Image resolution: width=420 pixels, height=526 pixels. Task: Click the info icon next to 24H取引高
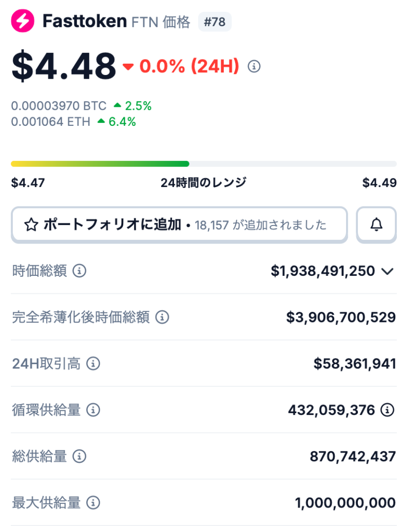[x=93, y=364]
